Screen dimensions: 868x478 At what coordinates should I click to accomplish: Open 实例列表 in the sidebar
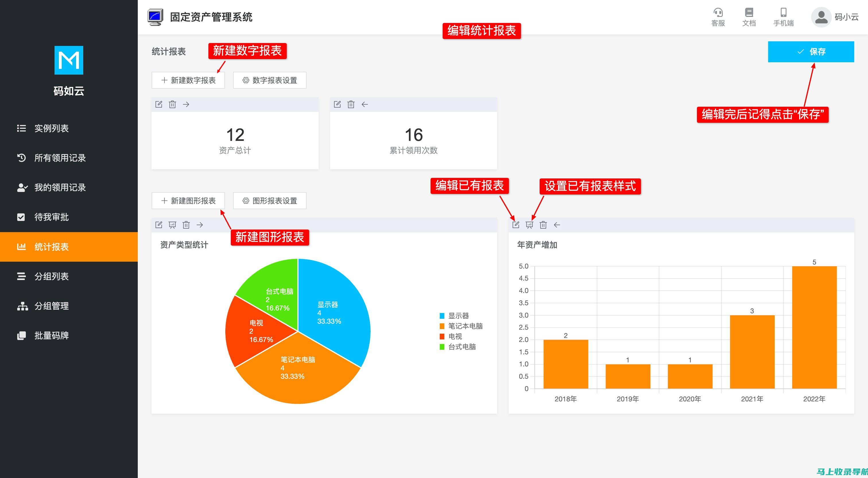pyautogui.click(x=69, y=128)
